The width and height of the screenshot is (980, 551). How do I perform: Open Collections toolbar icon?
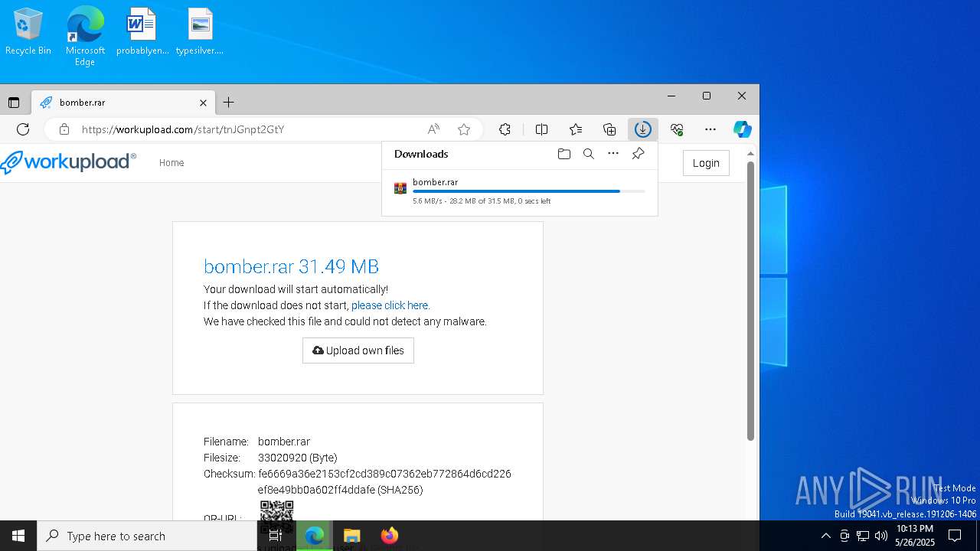tap(609, 129)
